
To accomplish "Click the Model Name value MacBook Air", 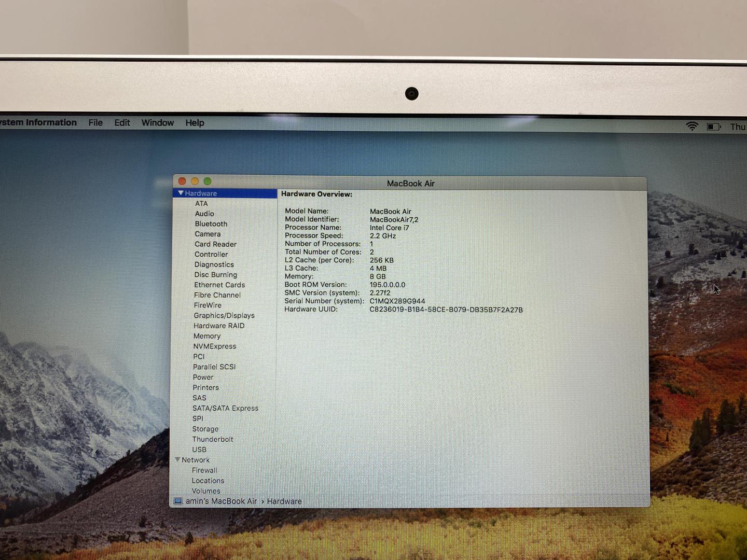I will [x=390, y=212].
